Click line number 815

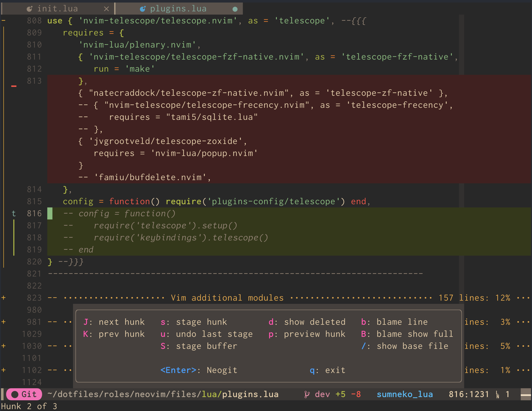coord(34,201)
